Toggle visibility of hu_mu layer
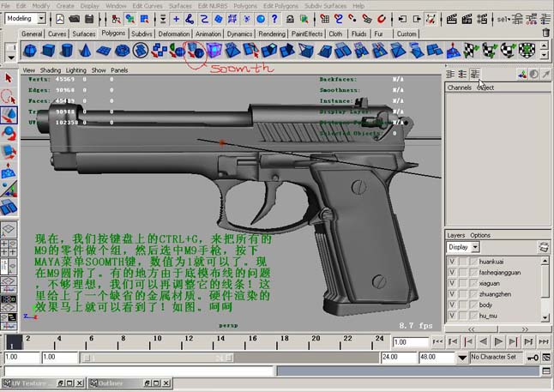The height and width of the screenshot is (392, 554). click(x=452, y=316)
